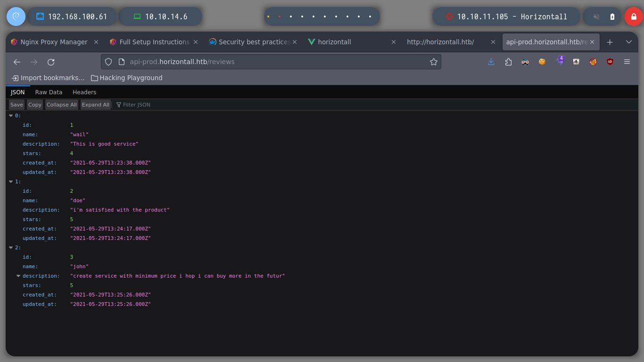644x362 pixels.
Task: Click the URL address bar
Action: pyautogui.click(x=271, y=62)
